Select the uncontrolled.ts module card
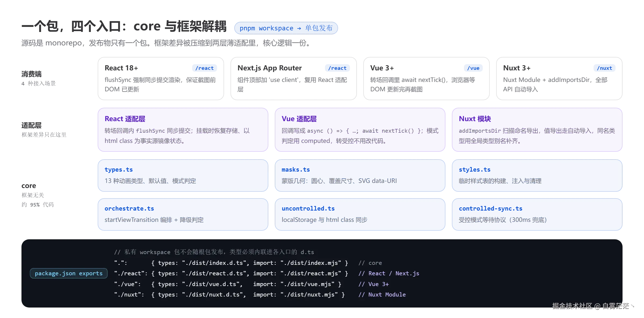 point(360,214)
